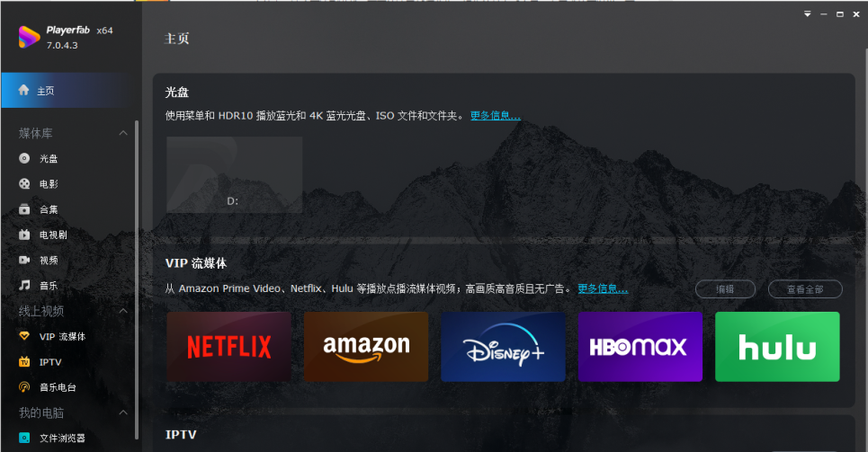
Task: Click the camera icon beside 视频
Action: pyautogui.click(x=24, y=260)
